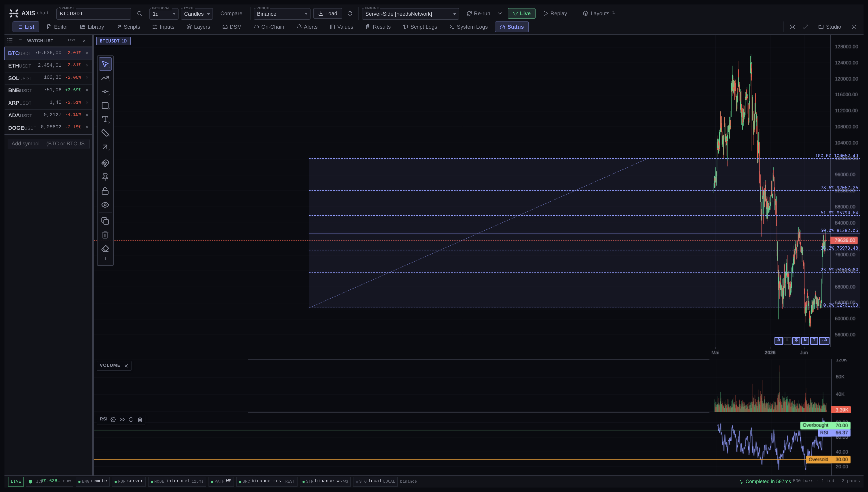Click the symbol search magnifier icon
This screenshot has width=868, height=492.
140,13
